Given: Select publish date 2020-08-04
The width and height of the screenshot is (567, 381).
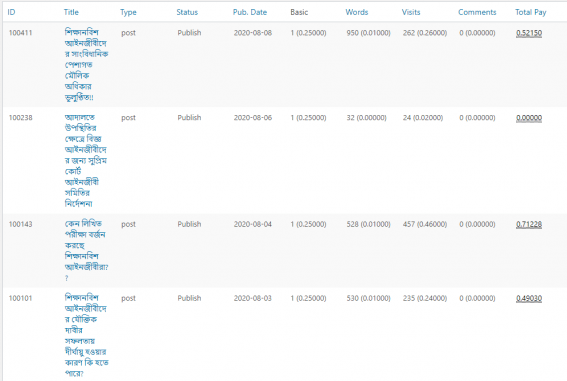Looking at the screenshot, I should [x=252, y=224].
